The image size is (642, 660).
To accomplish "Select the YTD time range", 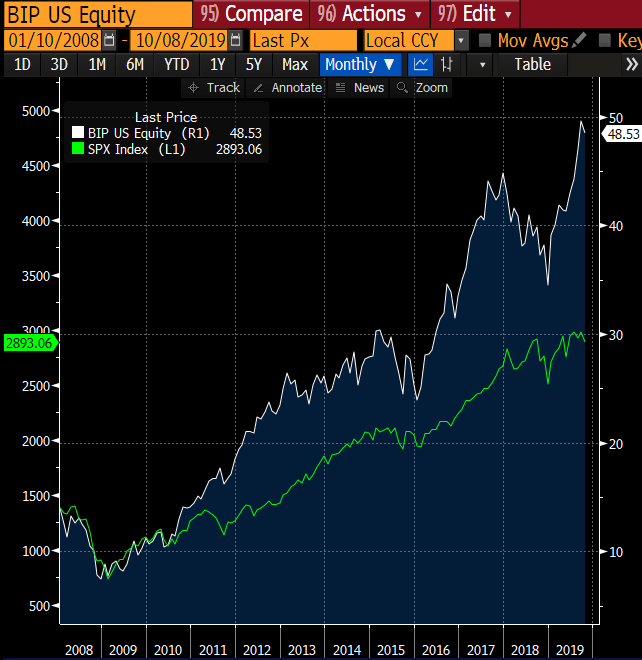I will coord(177,64).
